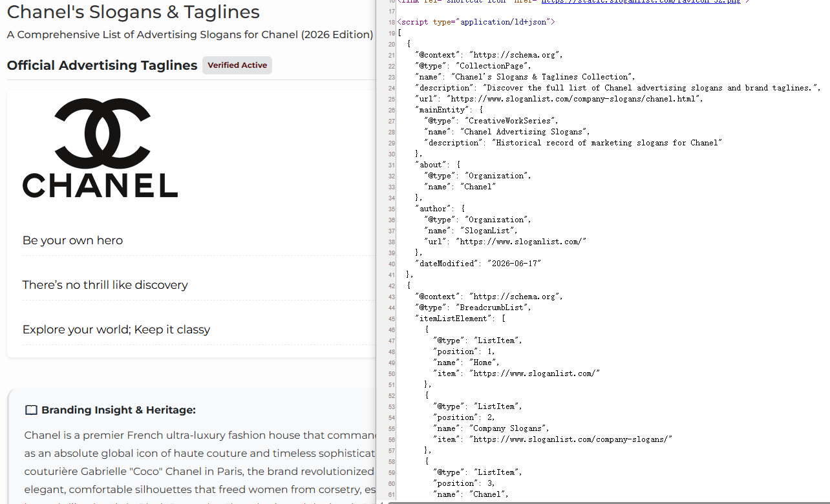Viewport: 830px width, 504px height.
Task: Click source line number 18 in the gutter
Action: pyautogui.click(x=391, y=22)
